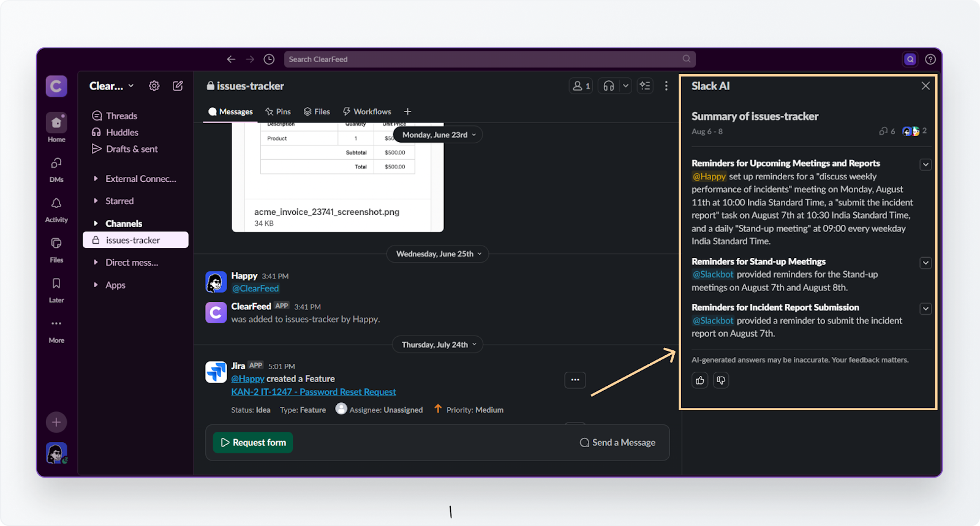The width and height of the screenshot is (980, 526).
Task: Open Jira message more actions button
Action: 575,380
